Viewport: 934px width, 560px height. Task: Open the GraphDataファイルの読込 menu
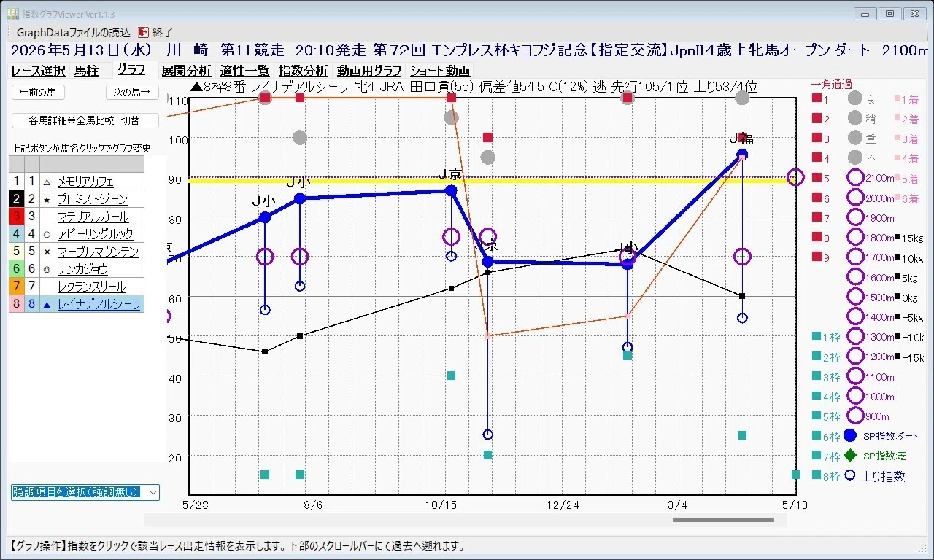(x=73, y=33)
